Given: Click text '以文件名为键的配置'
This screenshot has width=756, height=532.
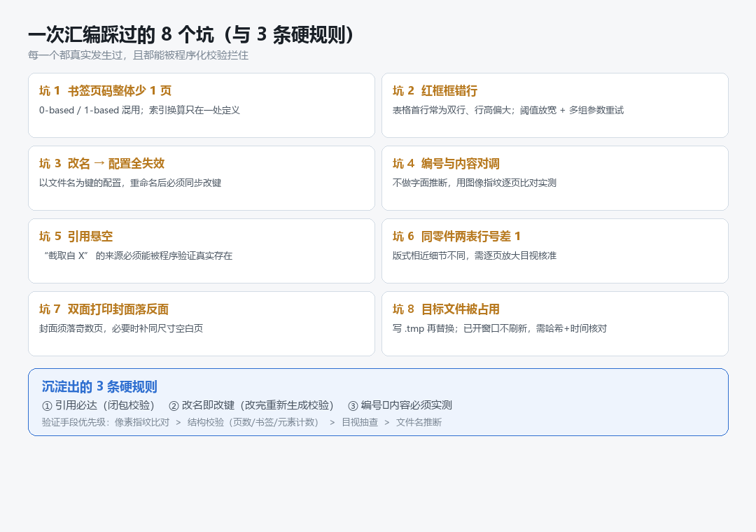Looking at the screenshot, I should 80,183.
